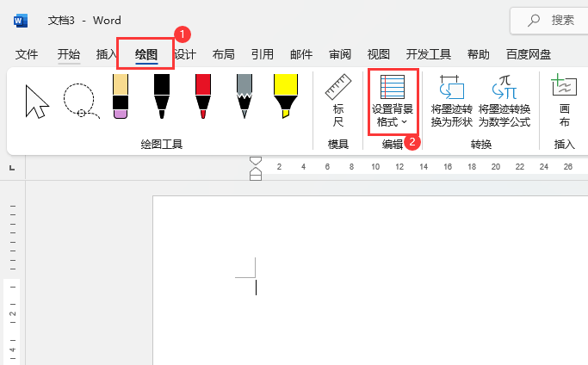This screenshot has height=365, width=588.
Task: Switch to the 视图 tab
Action: [x=379, y=54]
